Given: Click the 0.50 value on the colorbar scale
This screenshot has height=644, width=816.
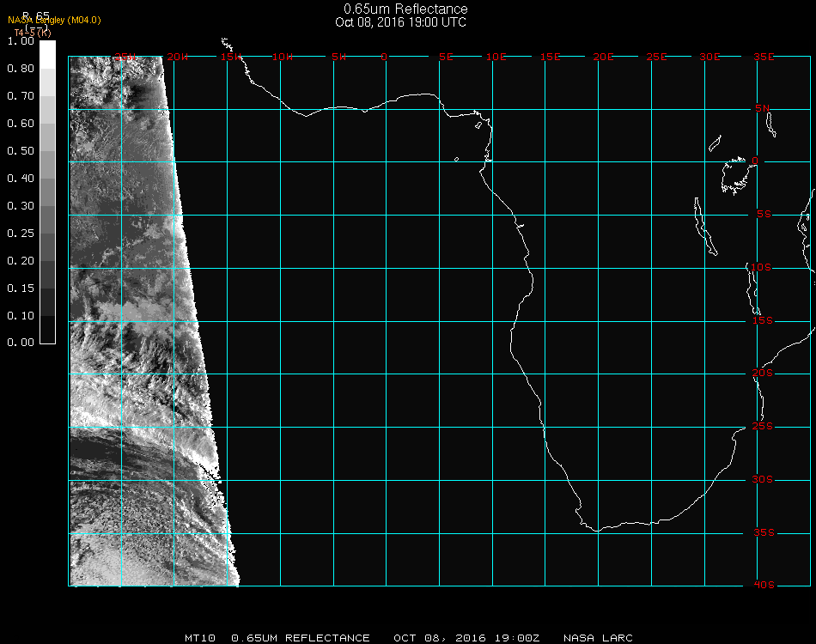Looking at the screenshot, I should pyautogui.click(x=20, y=151).
